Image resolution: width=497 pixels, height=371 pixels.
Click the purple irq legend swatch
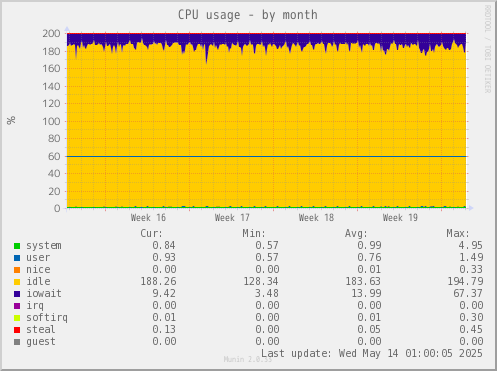coord(17,306)
